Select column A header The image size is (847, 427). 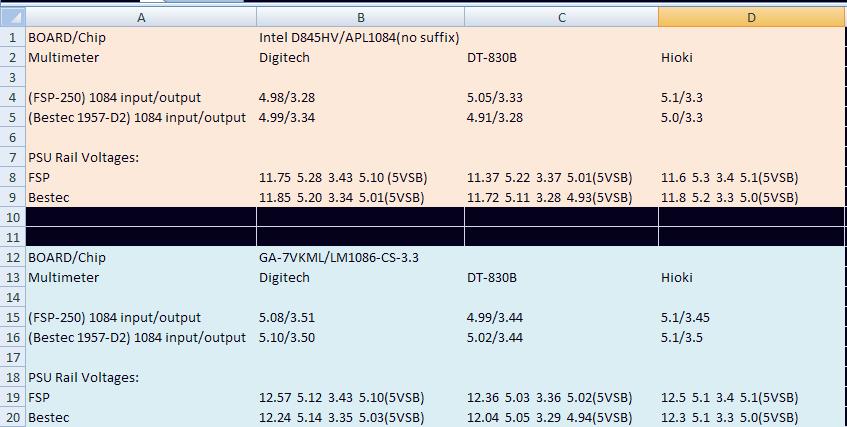click(x=141, y=17)
